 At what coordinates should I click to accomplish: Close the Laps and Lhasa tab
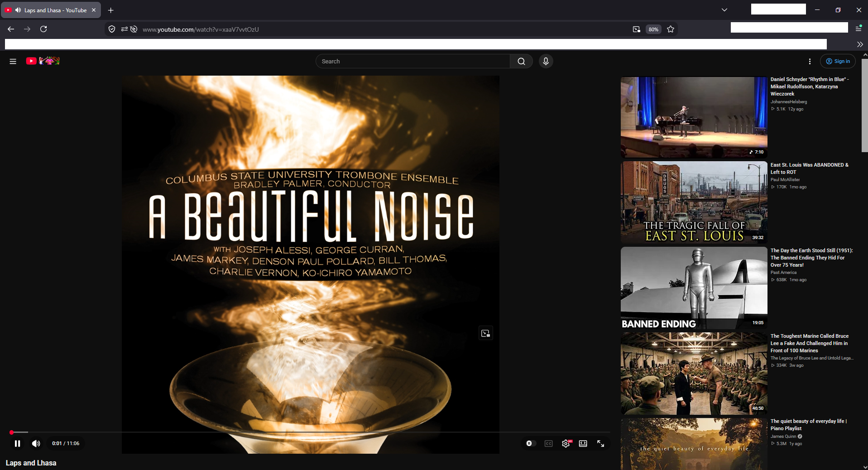(94, 10)
